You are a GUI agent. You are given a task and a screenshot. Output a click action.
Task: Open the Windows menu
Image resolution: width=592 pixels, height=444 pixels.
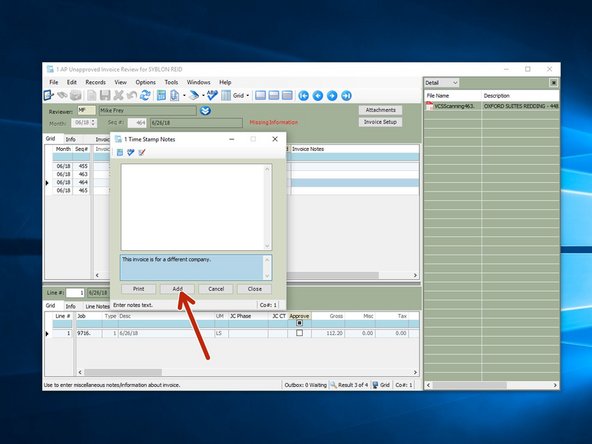[x=199, y=82]
